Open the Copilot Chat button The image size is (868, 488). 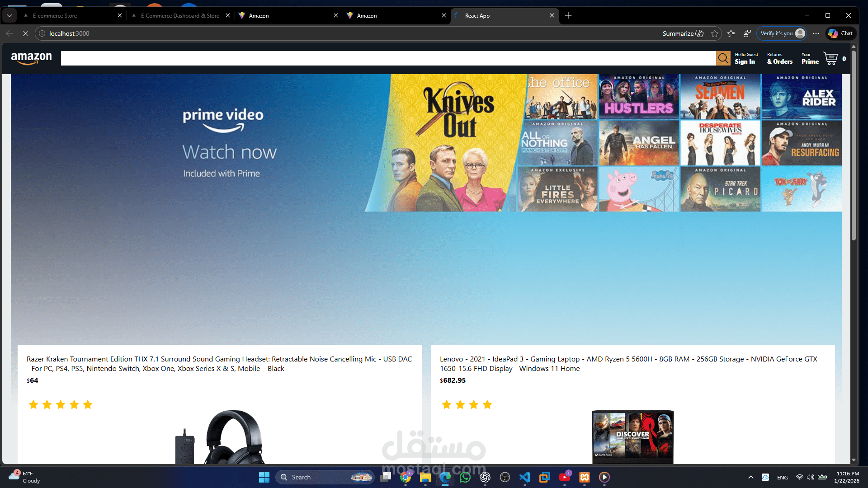tap(841, 33)
